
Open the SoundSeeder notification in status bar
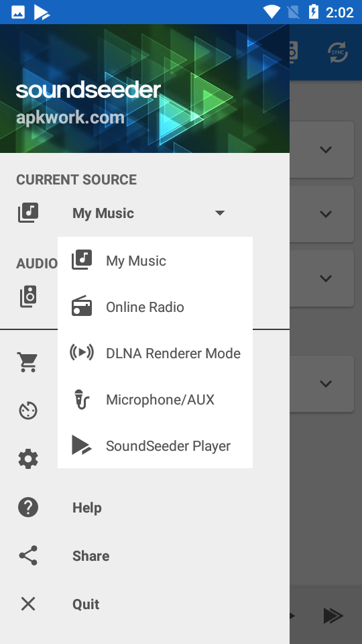coord(42,12)
